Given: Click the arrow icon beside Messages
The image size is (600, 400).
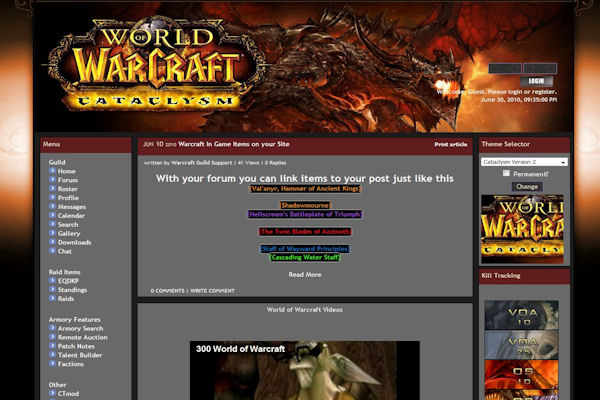Looking at the screenshot, I should [52, 206].
